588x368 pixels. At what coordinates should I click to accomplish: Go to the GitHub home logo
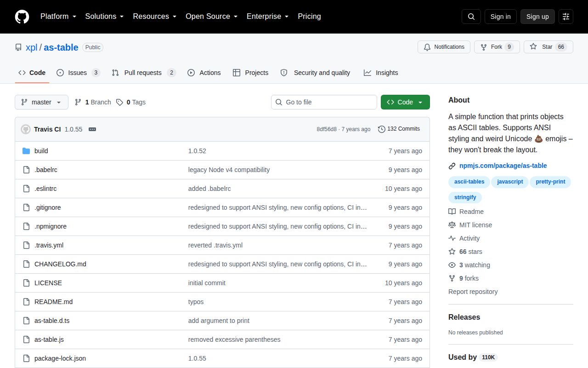[x=22, y=17]
